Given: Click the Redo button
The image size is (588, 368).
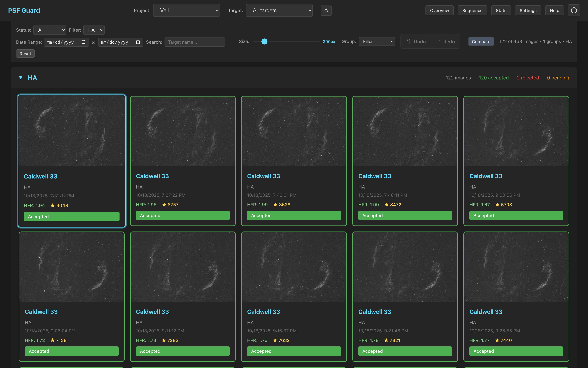Looking at the screenshot, I should click(x=446, y=42).
